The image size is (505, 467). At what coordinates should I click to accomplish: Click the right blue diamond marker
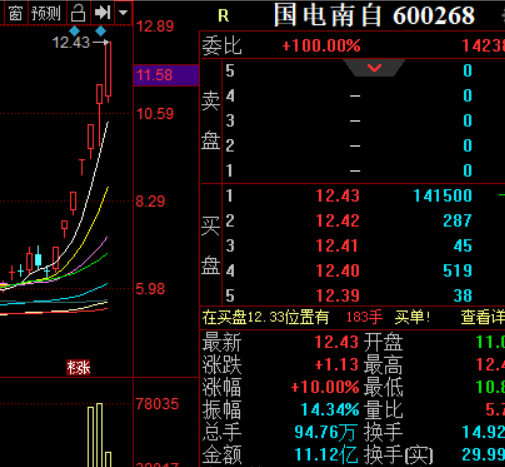100,31
